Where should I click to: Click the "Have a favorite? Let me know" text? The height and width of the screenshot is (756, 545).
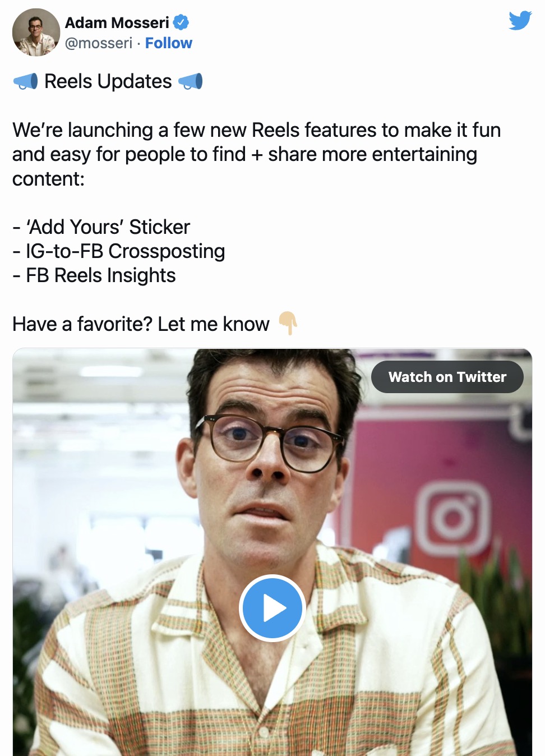click(141, 324)
